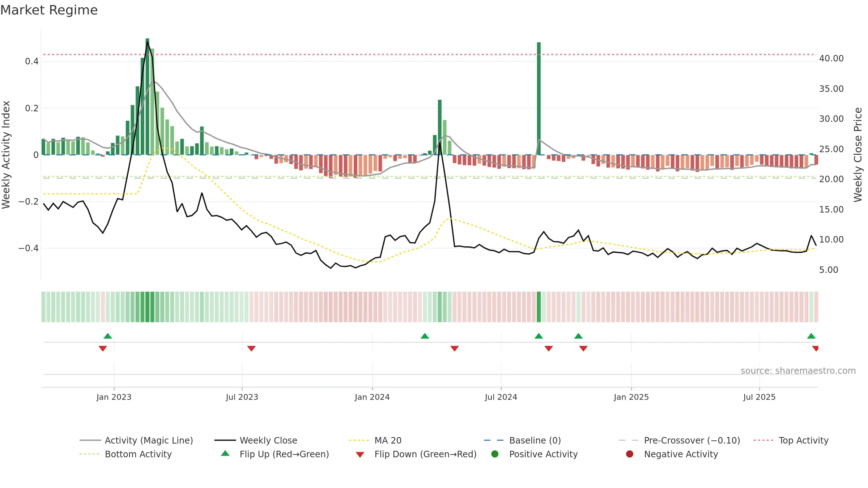The width and height of the screenshot is (868, 488).
Task: Click the 5.00 price axis label
Action: pyautogui.click(x=829, y=270)
